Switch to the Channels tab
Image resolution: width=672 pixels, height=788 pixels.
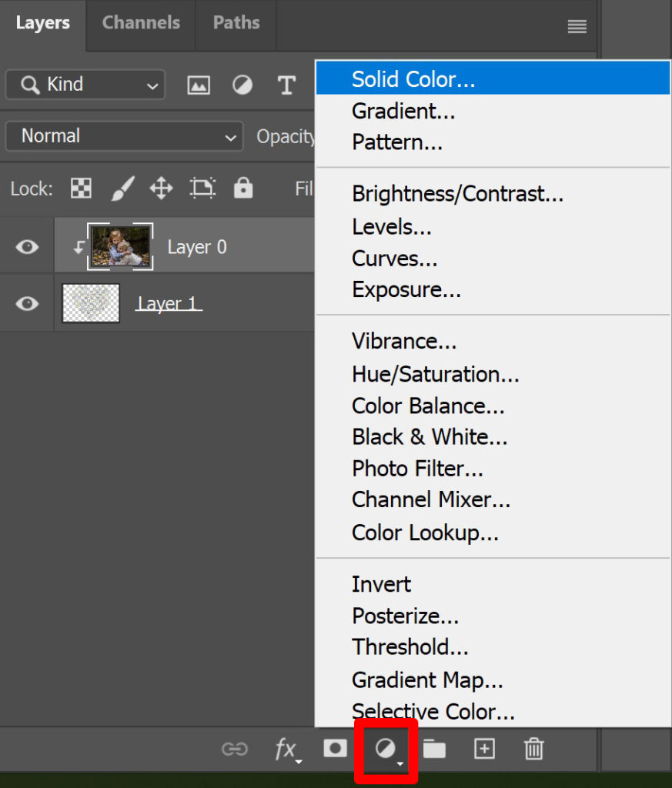pyautogui.click(x=141, y=22)
